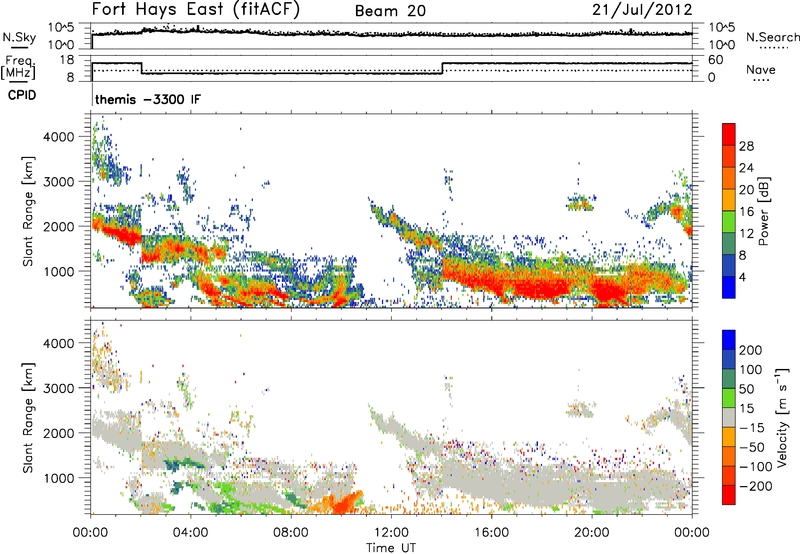Click the '60' Nave axis tick
This screenshot has height=554, width=800.
[x=716, y=60]
